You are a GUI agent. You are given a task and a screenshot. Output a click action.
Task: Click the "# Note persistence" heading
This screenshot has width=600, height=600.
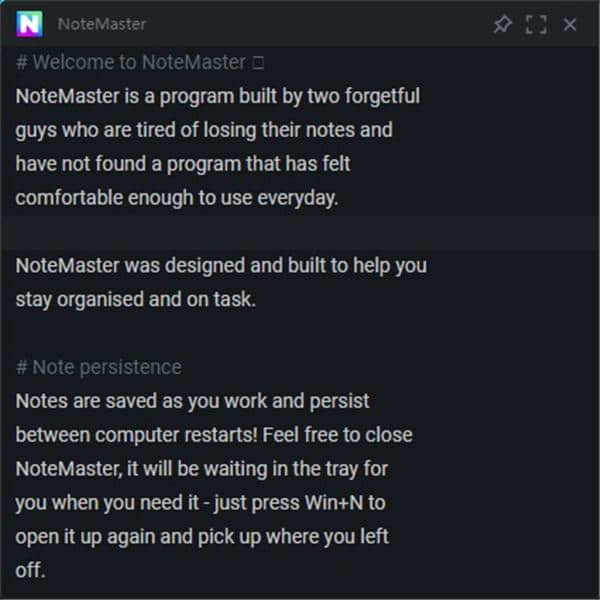99,367
